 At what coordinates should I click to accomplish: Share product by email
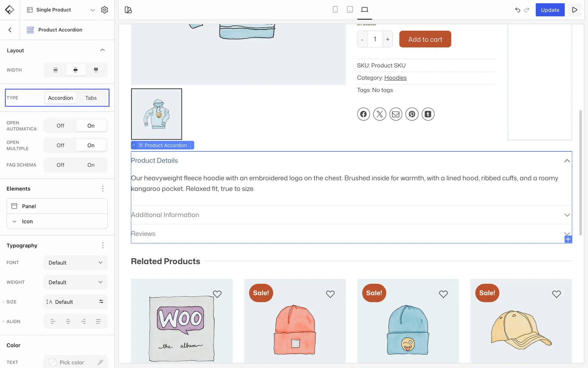pyautogui.click(x=396, y=114)
